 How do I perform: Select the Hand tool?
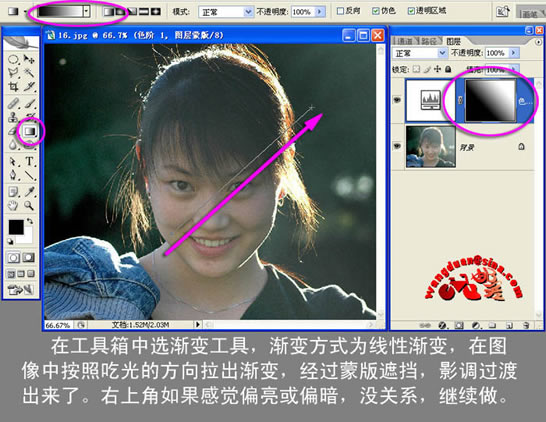13,205
